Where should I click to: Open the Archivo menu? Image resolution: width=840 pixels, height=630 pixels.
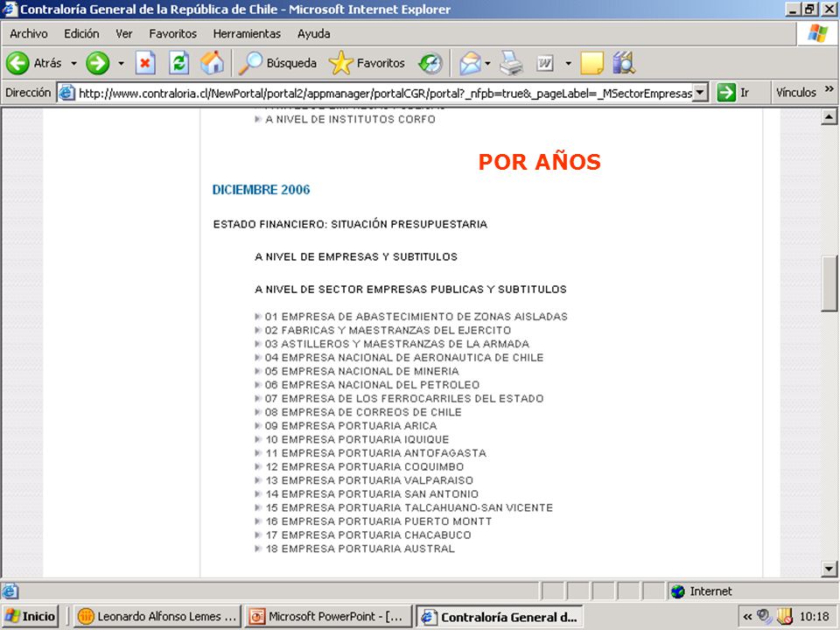coord(28,34)
